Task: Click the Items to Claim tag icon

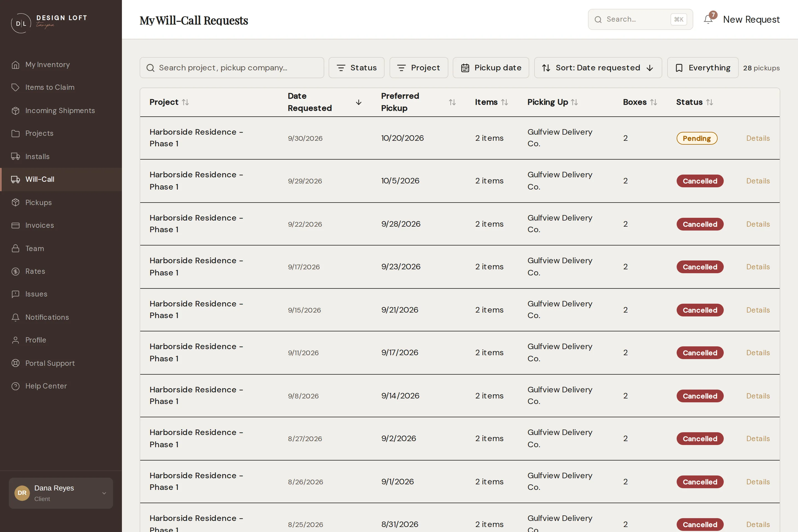Action: click(x=15, y=87)
